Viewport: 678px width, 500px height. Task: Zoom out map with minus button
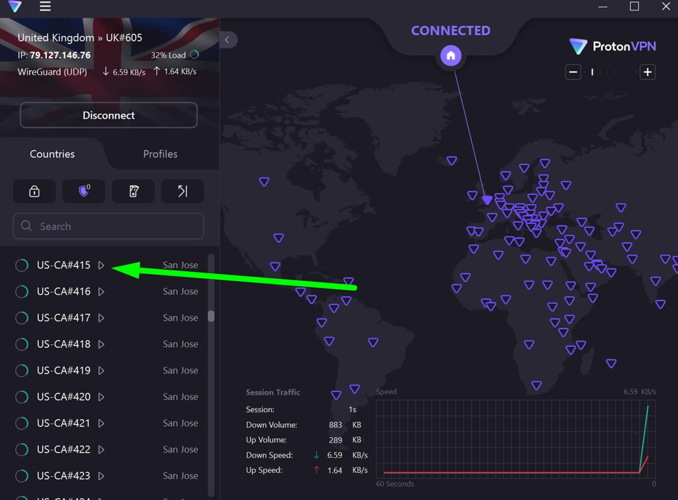click(573, 72)
